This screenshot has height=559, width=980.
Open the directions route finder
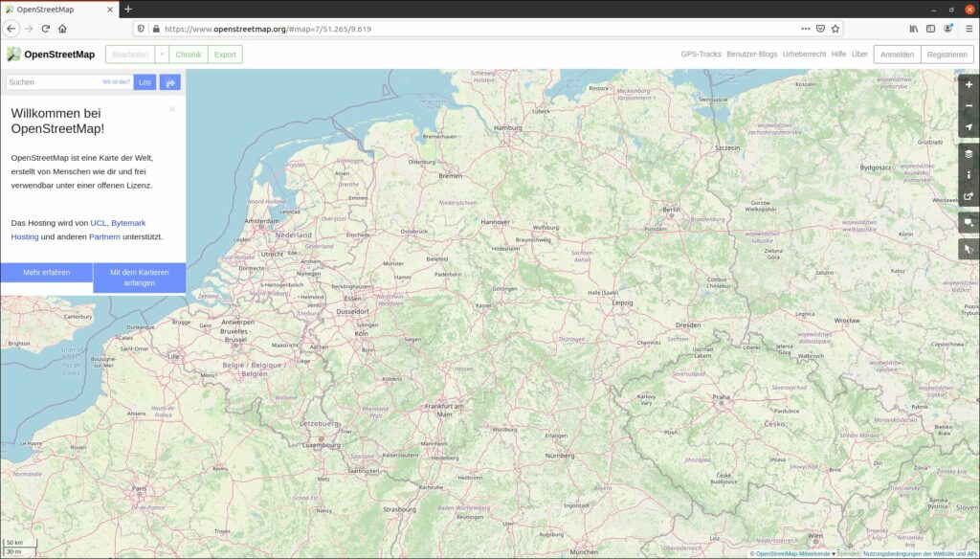(x=170, y=82)
